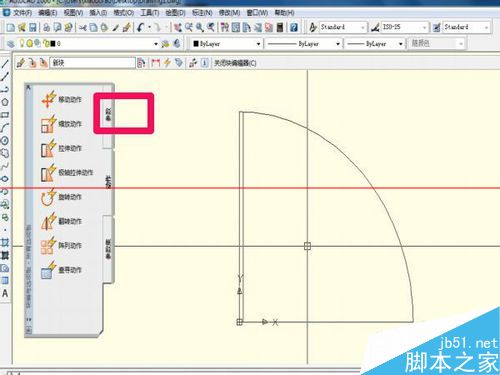Viewport: 500px width, 375px height.
Task: Click the Table Style icon
Action: (437, 27)
